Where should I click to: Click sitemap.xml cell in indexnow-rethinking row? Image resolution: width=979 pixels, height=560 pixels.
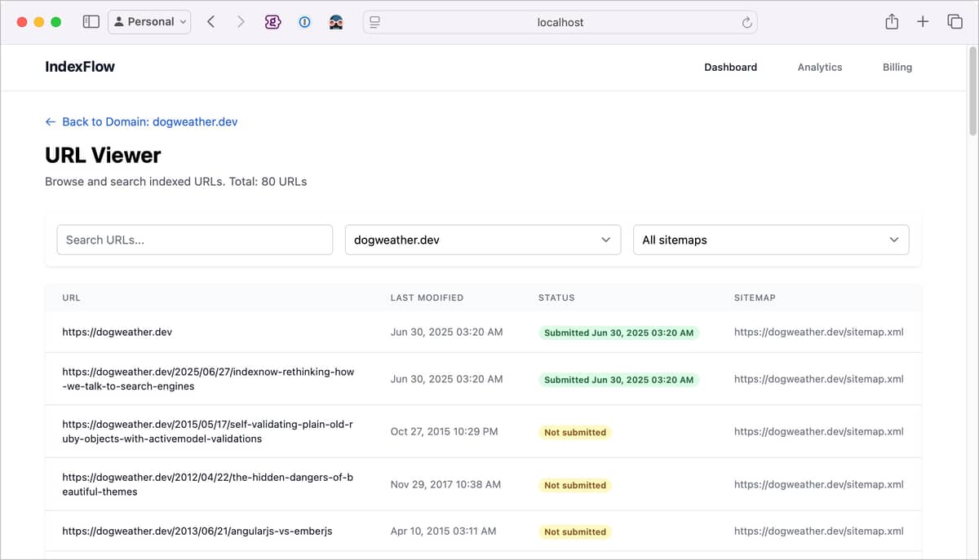pos(819,379)
